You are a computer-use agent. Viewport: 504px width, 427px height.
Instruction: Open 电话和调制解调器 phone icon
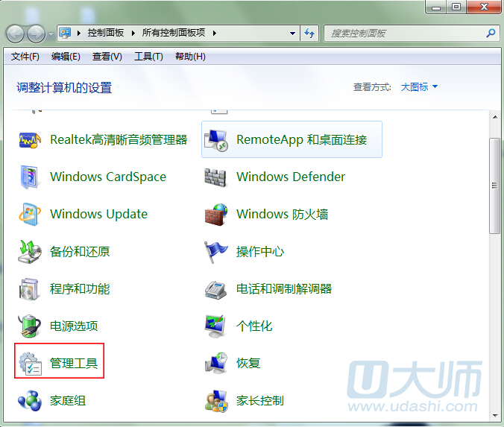[215, 289]
